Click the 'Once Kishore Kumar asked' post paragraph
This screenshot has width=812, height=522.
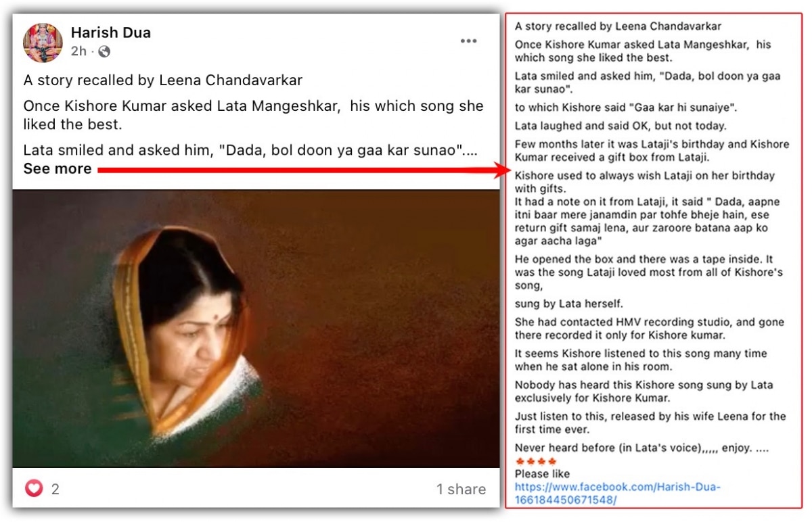click(x=254, y=115)
